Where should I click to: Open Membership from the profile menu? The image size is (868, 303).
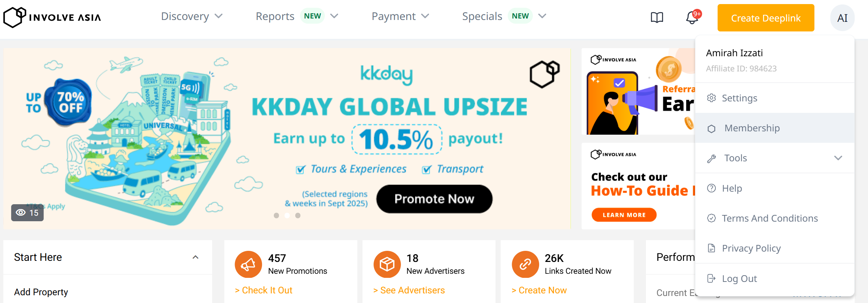(752, 128)
